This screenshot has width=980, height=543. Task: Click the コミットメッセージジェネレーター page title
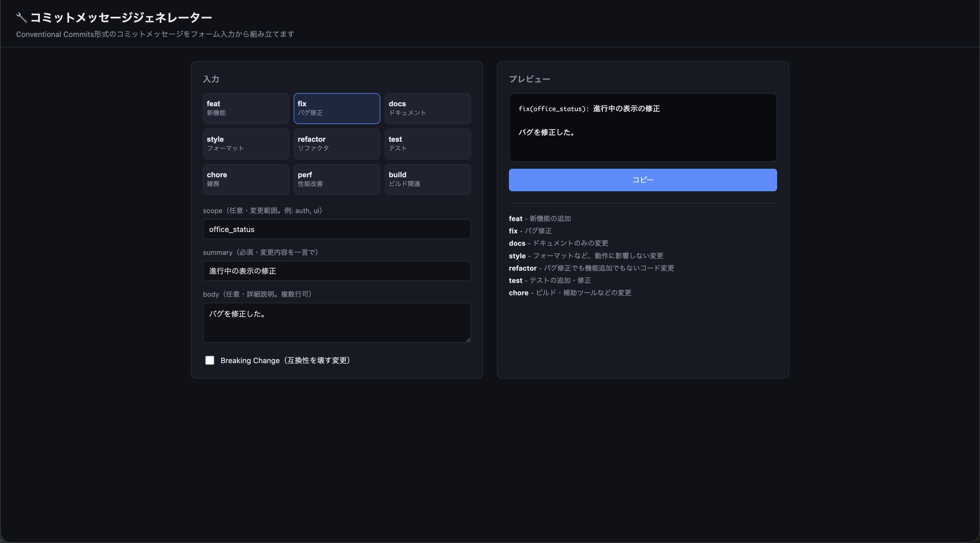(x=121, y=17)
